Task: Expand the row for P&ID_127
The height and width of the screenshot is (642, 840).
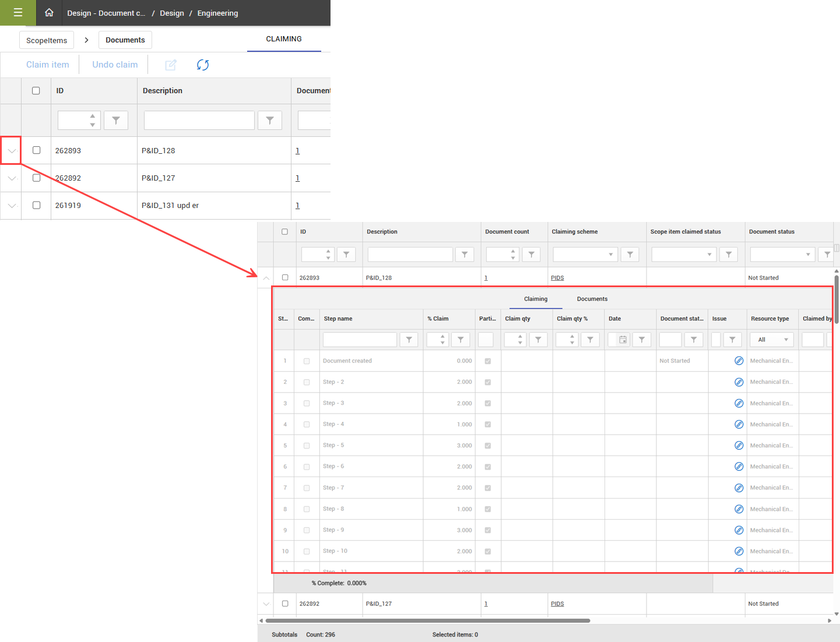Action: point(12,178)
